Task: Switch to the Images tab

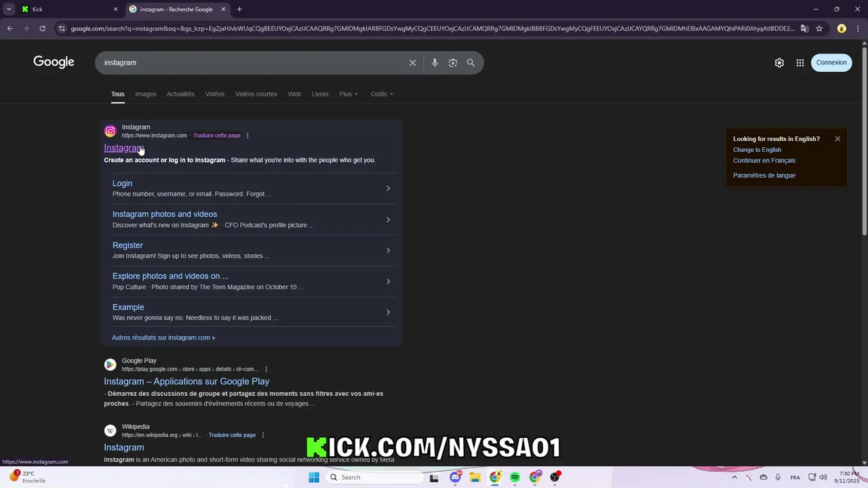Action: pyautogui.click(x=145, y=94)
